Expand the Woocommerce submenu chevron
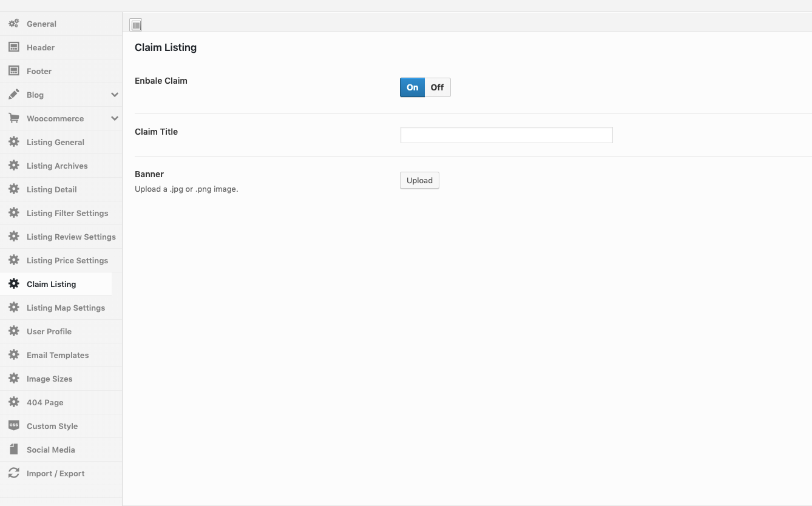The image size is (812, 506). 114,118
